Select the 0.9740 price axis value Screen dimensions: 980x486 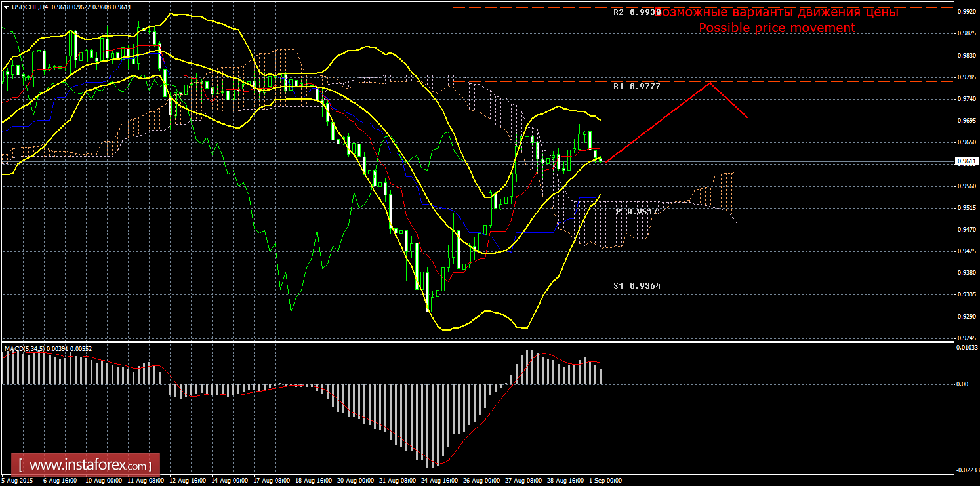966,98
